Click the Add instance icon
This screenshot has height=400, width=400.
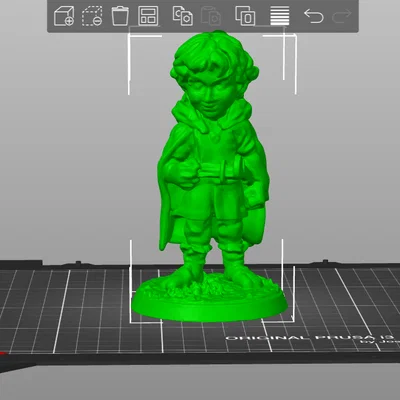245,16
